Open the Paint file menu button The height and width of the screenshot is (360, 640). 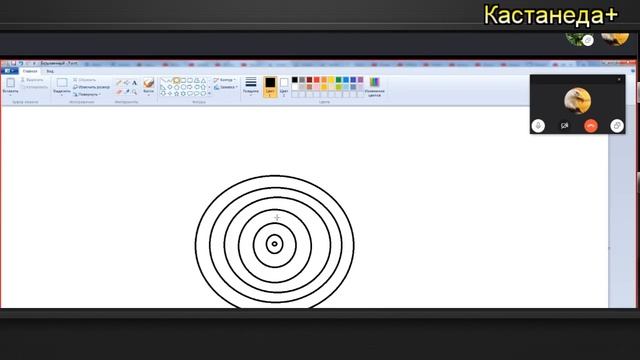click(x=9, y=71)
